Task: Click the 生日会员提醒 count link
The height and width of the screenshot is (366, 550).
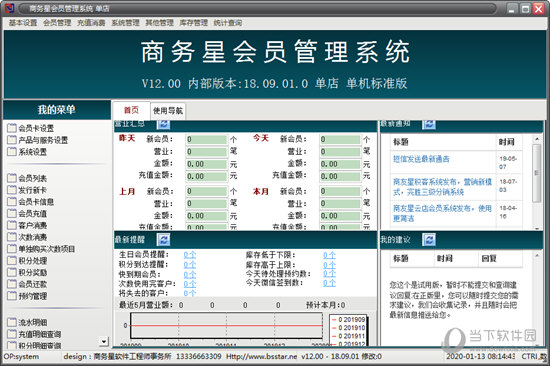Action: [190, 255]
